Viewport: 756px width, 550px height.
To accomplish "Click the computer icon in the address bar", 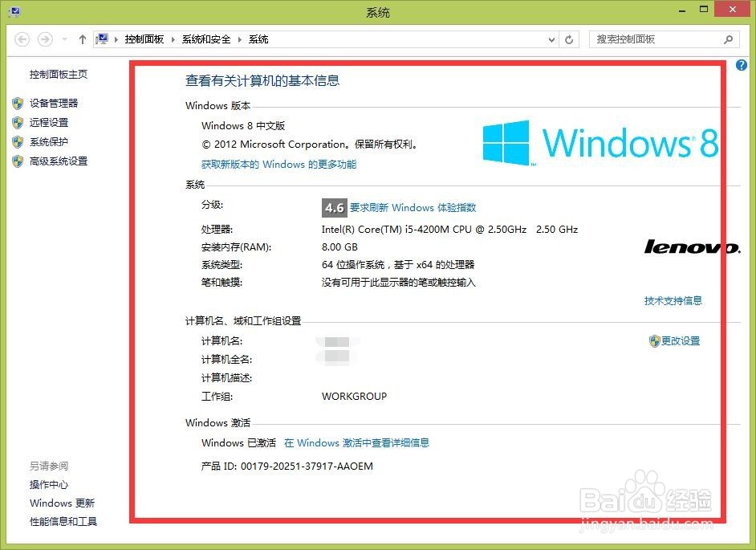I will click(102, 39).
